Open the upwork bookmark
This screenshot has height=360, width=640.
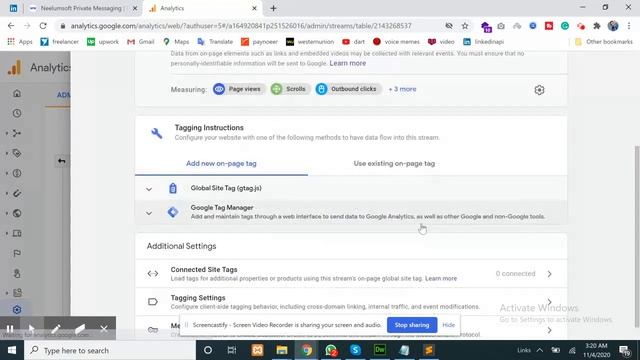coord(103,42)
